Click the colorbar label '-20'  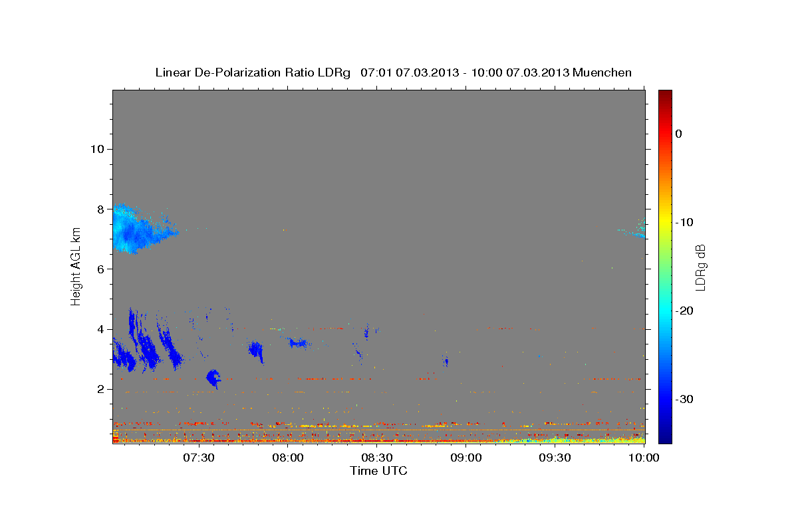[x=684, y=311]
